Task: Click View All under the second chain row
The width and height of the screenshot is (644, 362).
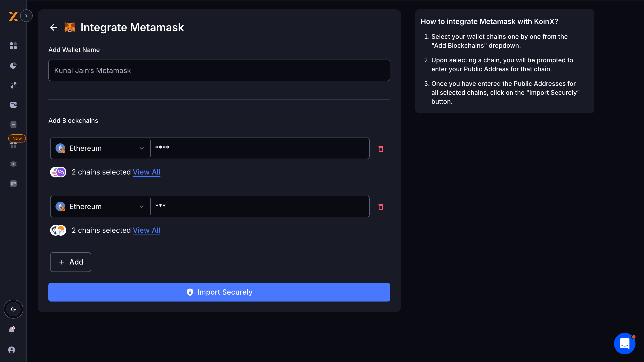Action: 147,230
